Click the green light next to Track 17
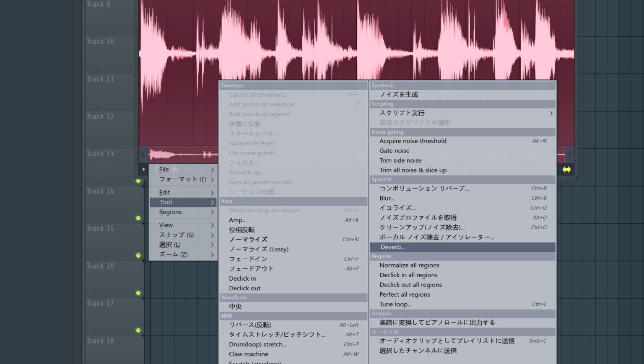644x364 pixels. (138, 293)
